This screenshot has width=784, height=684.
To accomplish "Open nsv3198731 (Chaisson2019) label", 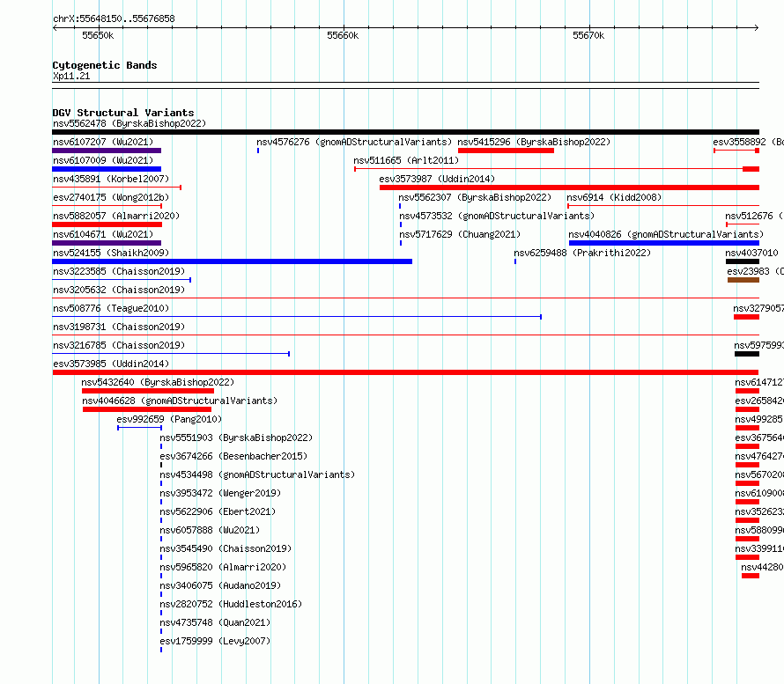I will pos(119,327).
